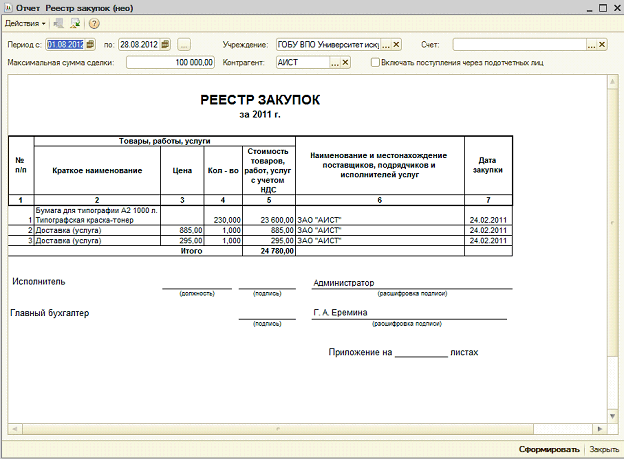Click the Закрыть button

[x=604, y=450]
